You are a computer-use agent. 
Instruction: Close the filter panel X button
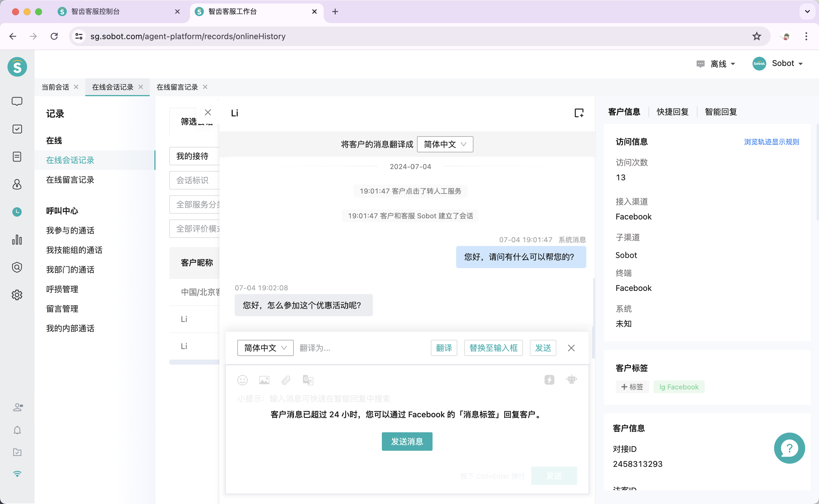tap(208, 112)
